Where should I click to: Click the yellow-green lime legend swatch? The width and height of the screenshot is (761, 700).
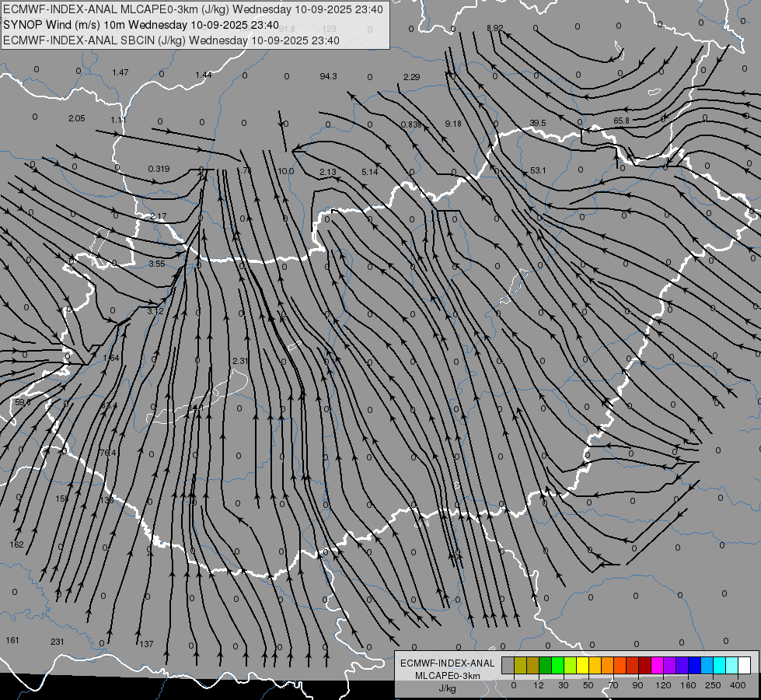[571, 665]
